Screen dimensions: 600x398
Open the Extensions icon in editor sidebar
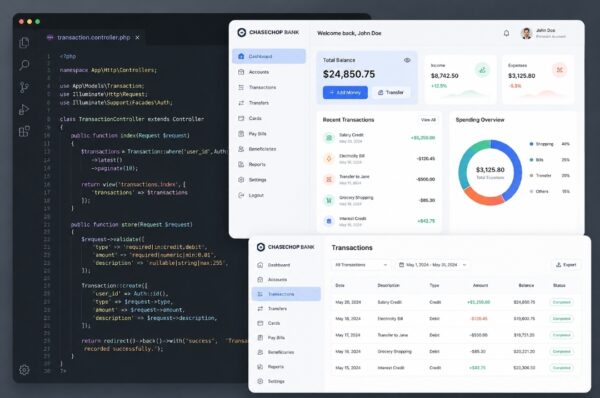[24, 131]
